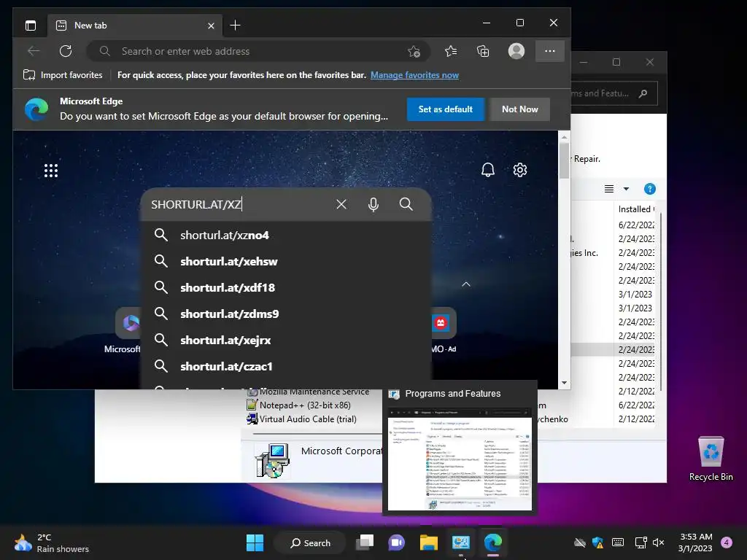Click Programs and Features search box
The height and width of the screenshot is (560, 747).
point(614,93)
